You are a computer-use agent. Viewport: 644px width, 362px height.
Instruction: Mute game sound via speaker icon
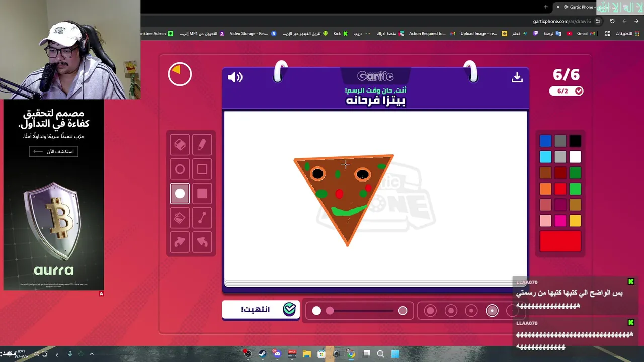point(235,77)
